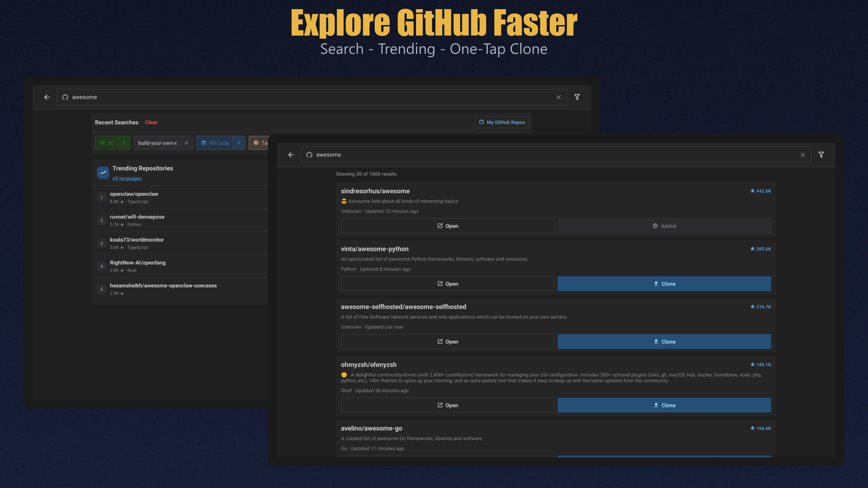Remove the 3D recent search chip

click(x=124, y=143)
